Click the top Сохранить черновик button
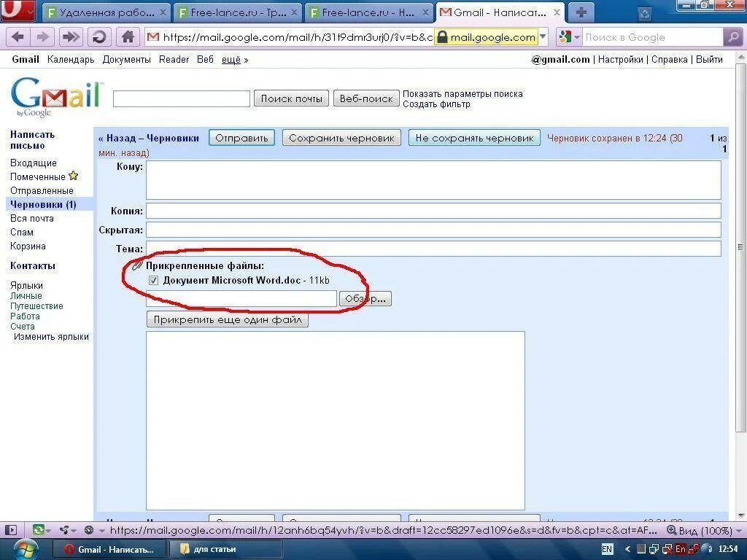747x560 pixels. pyautogui.click(x=341, y=138)
